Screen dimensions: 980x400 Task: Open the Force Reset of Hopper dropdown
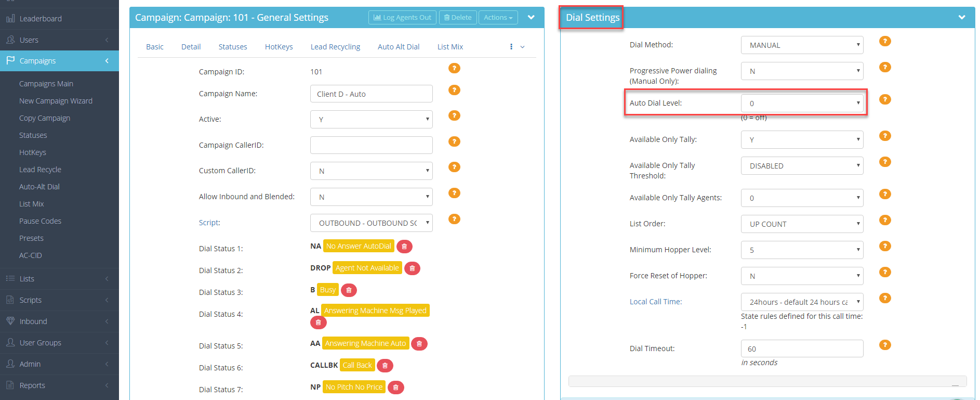(x=802, y=276)
